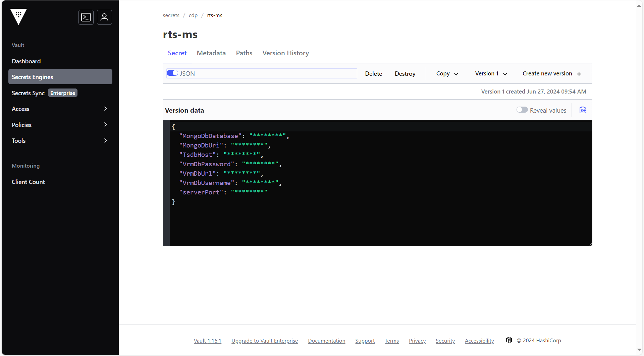Image resolution: width=644 pixels, height=356 pixels.
Task: Open Accessibility footer link
Action: click(479, 341)
